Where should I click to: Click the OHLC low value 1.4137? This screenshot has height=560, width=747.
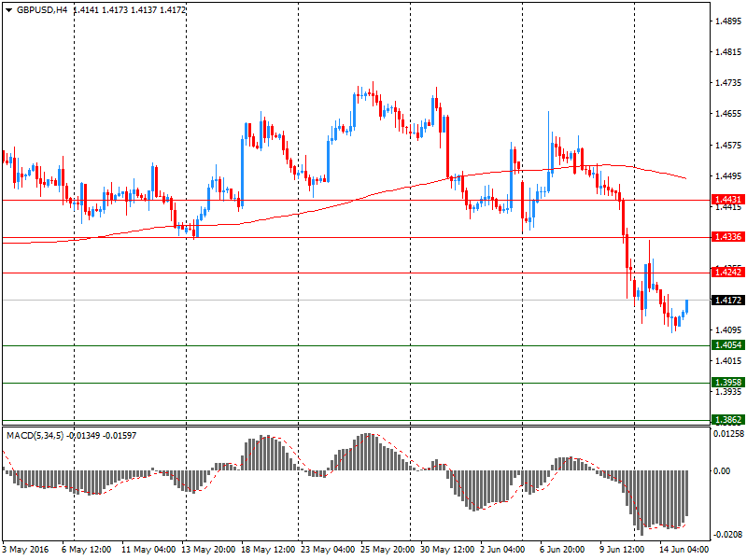tap(144, 10)
